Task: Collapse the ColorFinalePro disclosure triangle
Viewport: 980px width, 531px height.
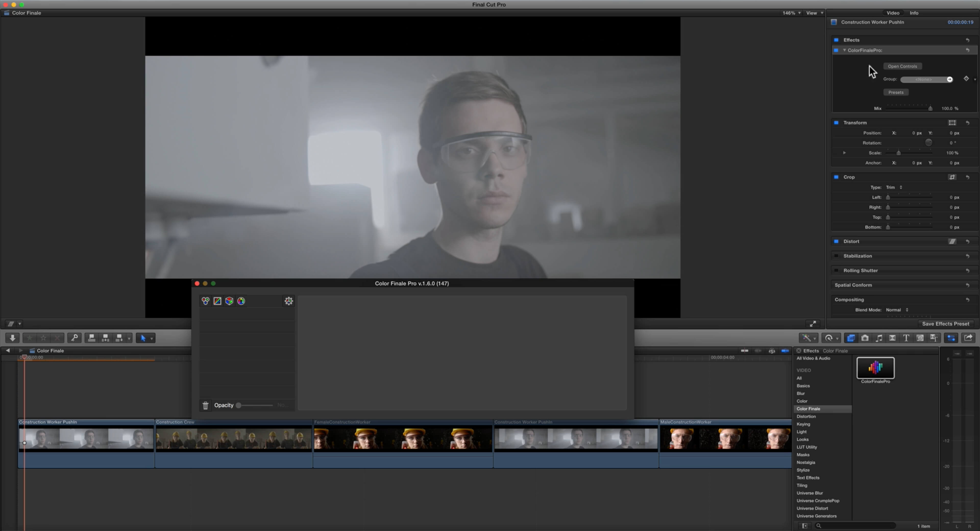Action: [x=844, y=50]
